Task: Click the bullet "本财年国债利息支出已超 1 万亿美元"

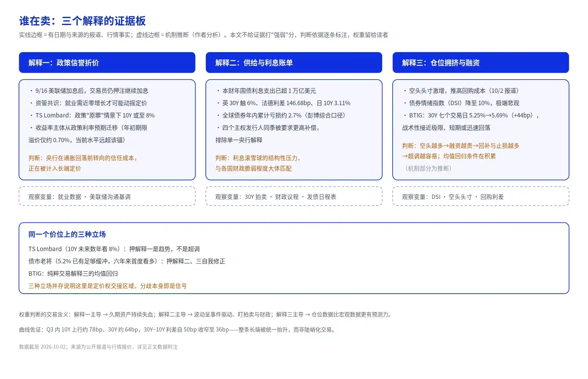Action: (x=266, y=91)
